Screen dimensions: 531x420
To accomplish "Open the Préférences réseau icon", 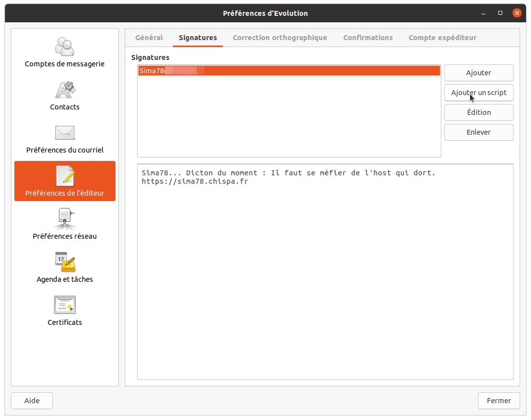I will [64, 219].
